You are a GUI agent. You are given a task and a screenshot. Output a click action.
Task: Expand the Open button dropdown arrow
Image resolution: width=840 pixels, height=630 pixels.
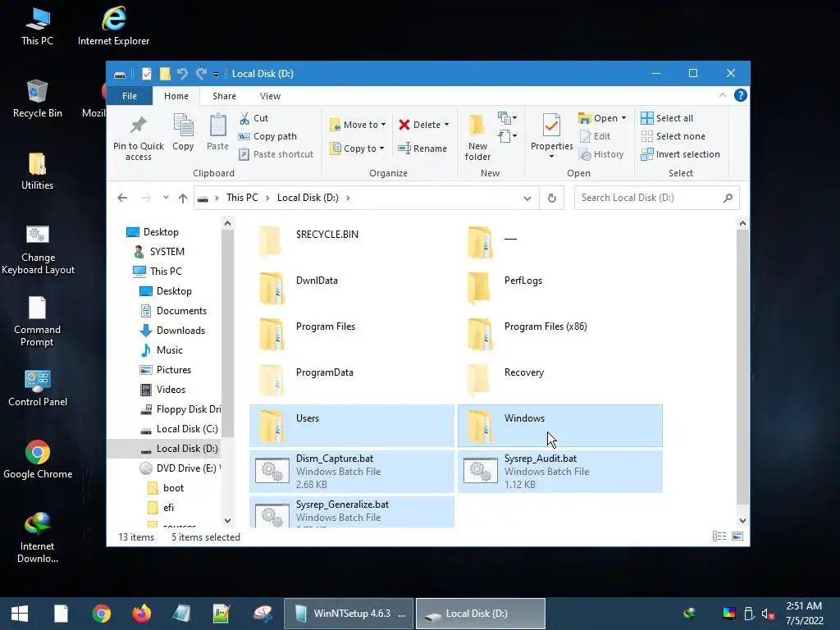(x=623, y=118)
